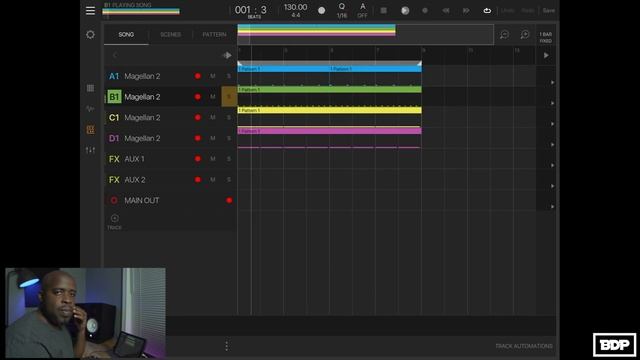Click the D1 track bank label
This screenshot has height=360, width=640.
tap(114, 138)
